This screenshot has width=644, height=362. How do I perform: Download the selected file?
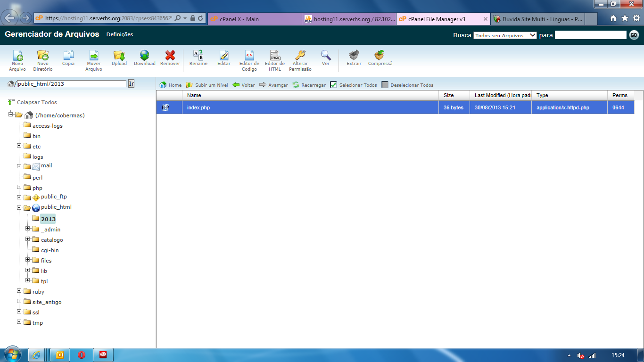click(145, 56)
